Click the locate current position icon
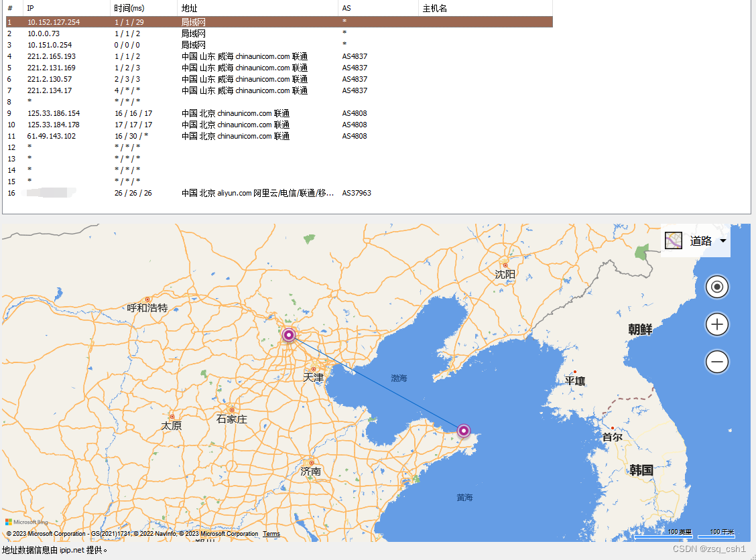The width and height of the screenshot is (756, 560). (716, 287)
